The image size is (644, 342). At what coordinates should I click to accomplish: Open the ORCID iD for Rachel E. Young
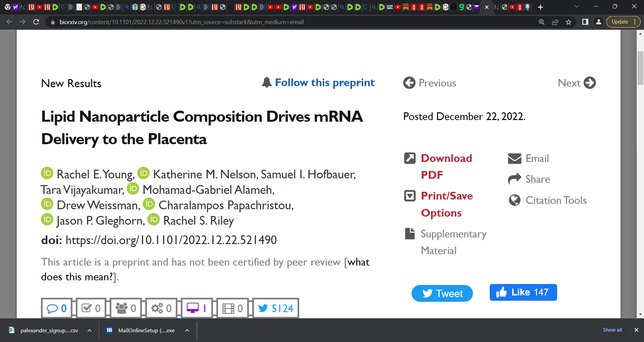coord(47,173)
